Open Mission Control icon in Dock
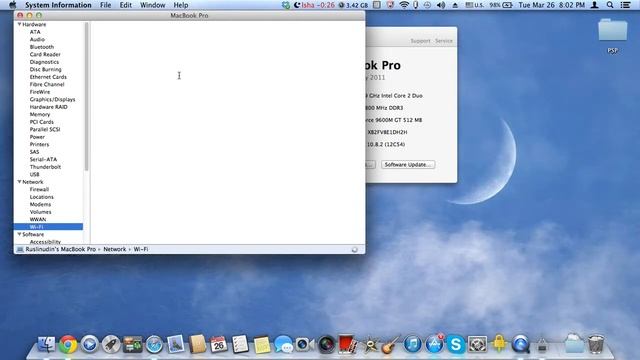 coord(133,344)
